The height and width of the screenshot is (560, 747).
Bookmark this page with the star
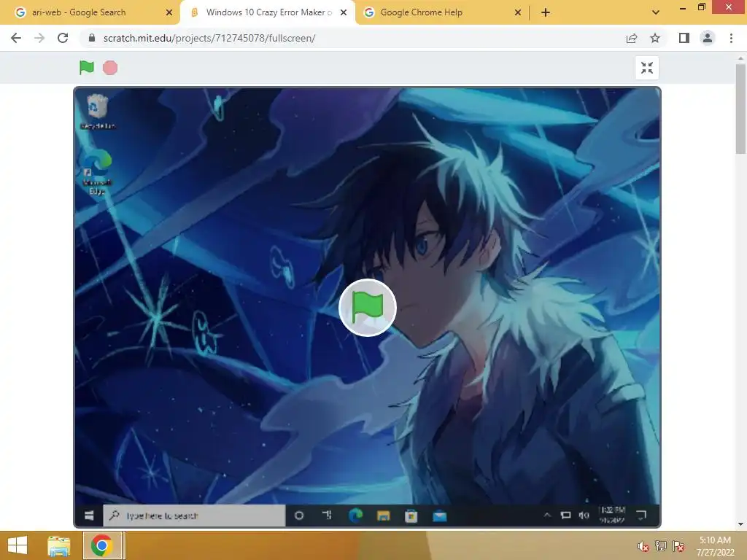(x=655, y=38)
